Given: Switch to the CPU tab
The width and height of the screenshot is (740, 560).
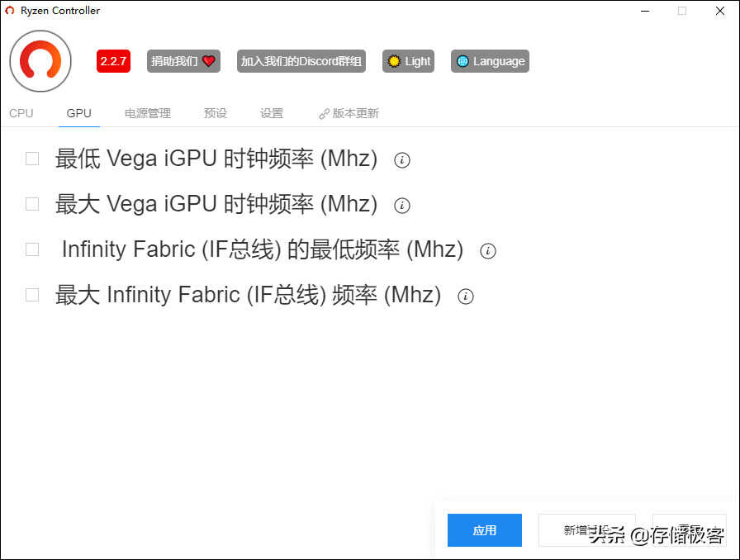Looking at the screenshot, I should (21, 113).
